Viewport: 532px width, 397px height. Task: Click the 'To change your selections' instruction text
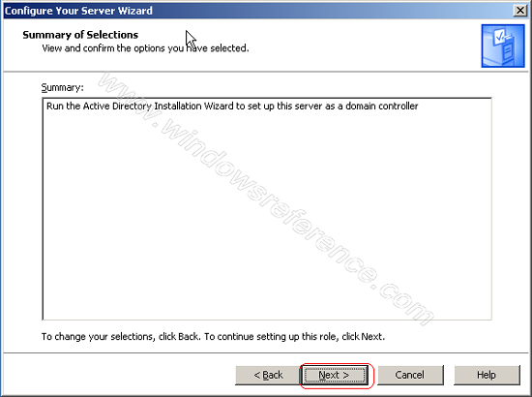213,337
